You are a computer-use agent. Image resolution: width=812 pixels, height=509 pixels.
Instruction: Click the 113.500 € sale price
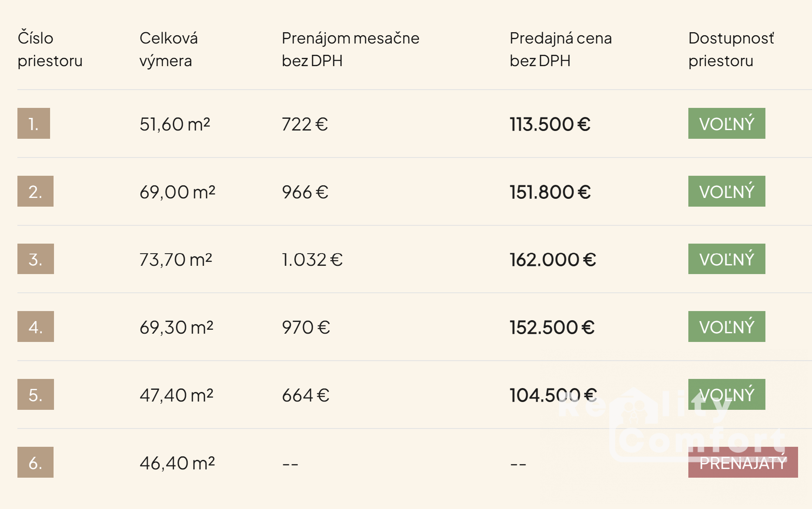(550, 124)
